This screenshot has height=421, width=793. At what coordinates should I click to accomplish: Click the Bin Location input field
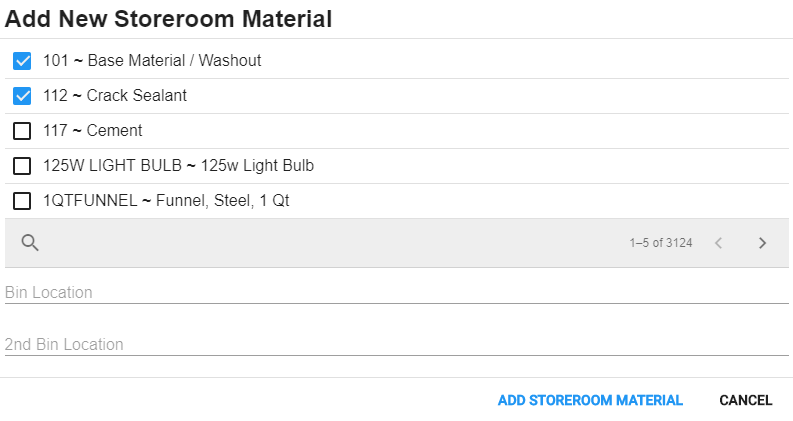point(396,292)
